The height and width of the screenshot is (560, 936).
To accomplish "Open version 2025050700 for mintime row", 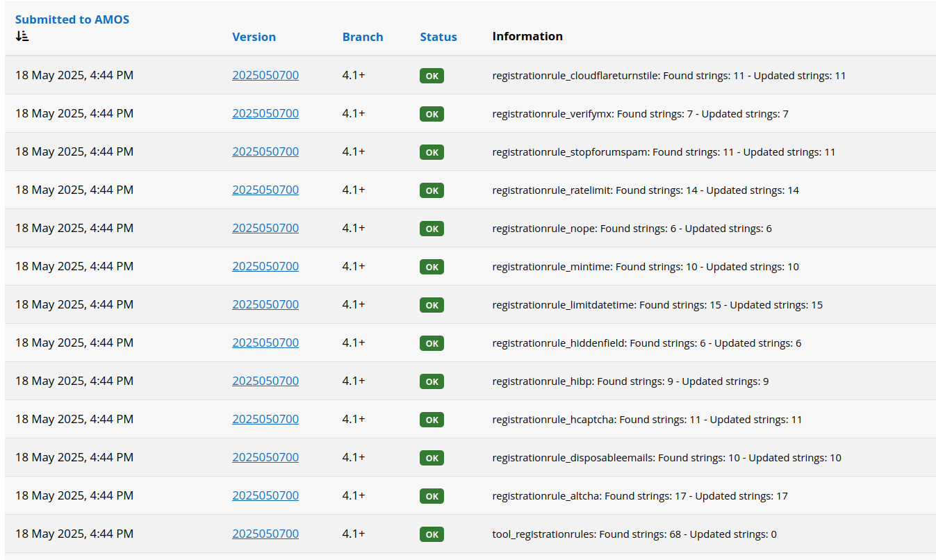I will tap(265, 266).
